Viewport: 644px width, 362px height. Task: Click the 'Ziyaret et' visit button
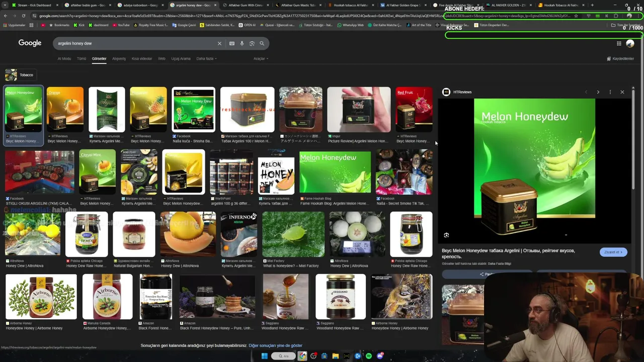(x=613, y=252)
